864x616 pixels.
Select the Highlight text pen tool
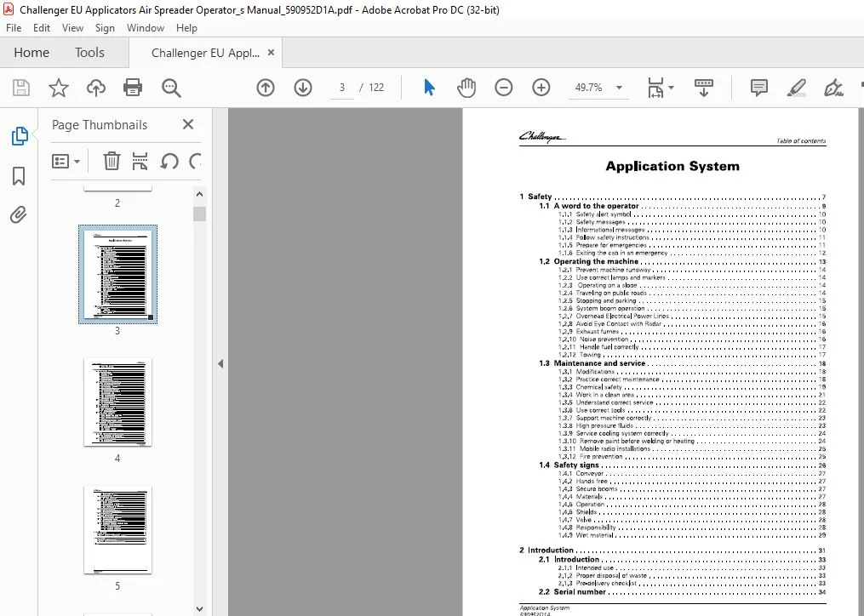[797, 88]
